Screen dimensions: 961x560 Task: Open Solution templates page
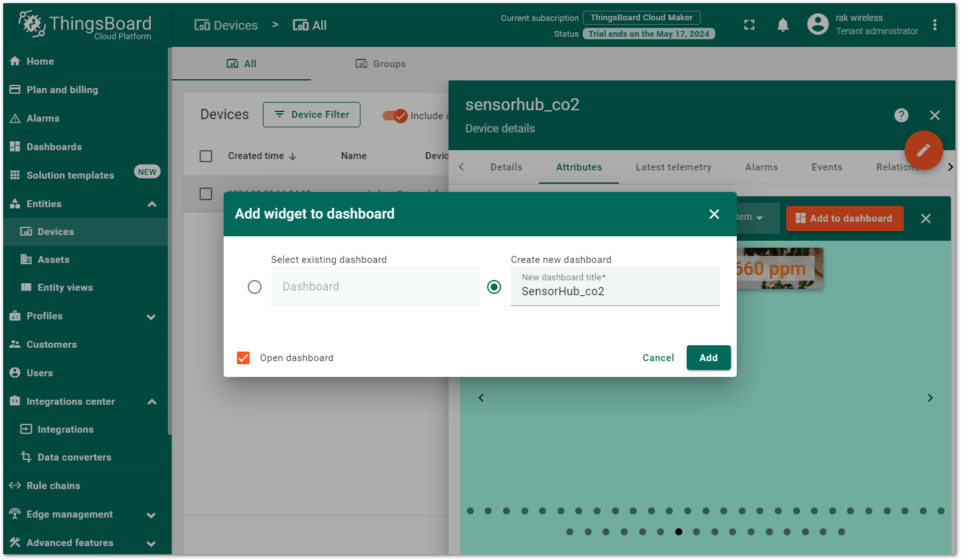86,175
